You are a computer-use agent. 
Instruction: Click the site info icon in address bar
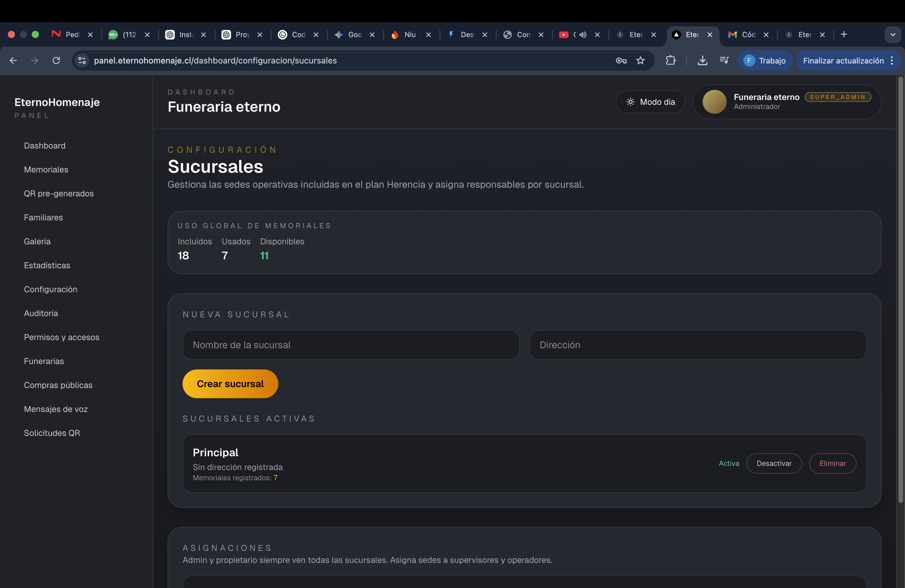coord(82,60)
